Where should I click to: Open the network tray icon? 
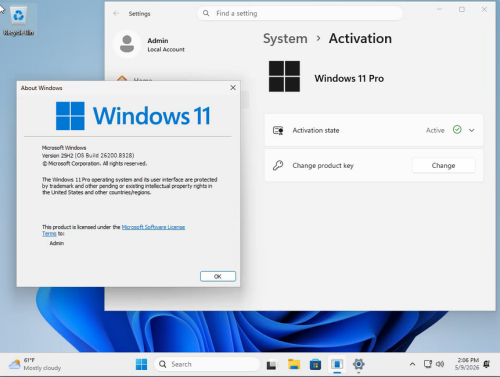tap(428, 364)
